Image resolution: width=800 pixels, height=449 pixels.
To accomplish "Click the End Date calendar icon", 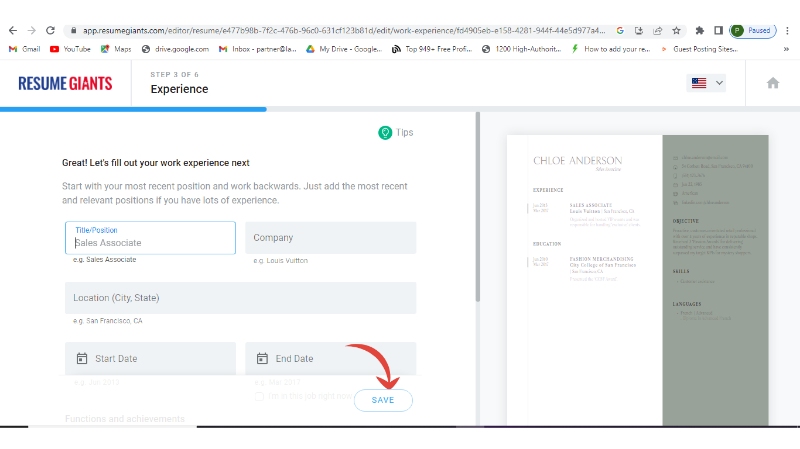I will [x=262, y=359].
